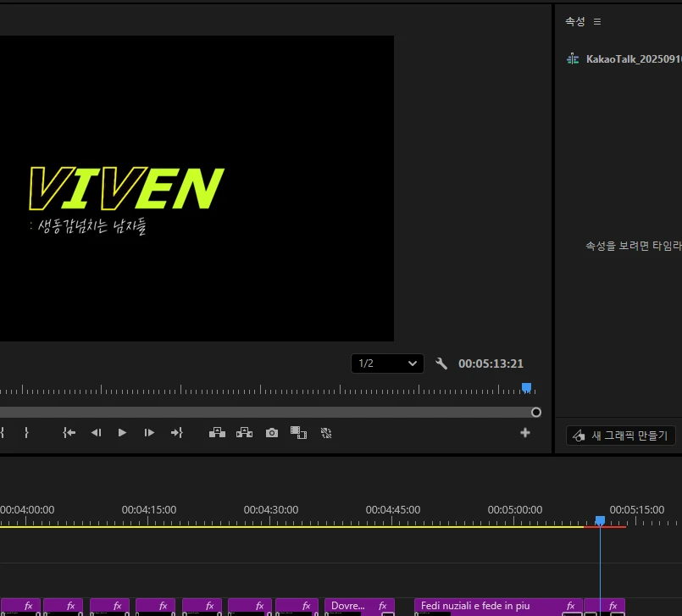Click 00:05:15:00 on the timeline ruler
This screenshot has height=616, width=682.
[x=637, y=509]
